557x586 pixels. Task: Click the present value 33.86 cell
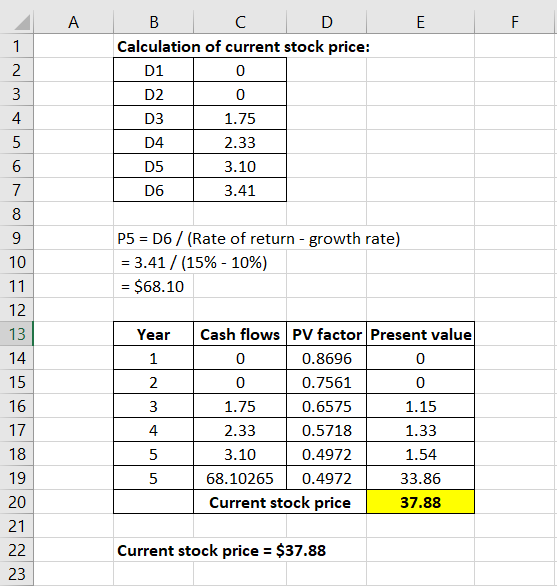tap(421, 478)
